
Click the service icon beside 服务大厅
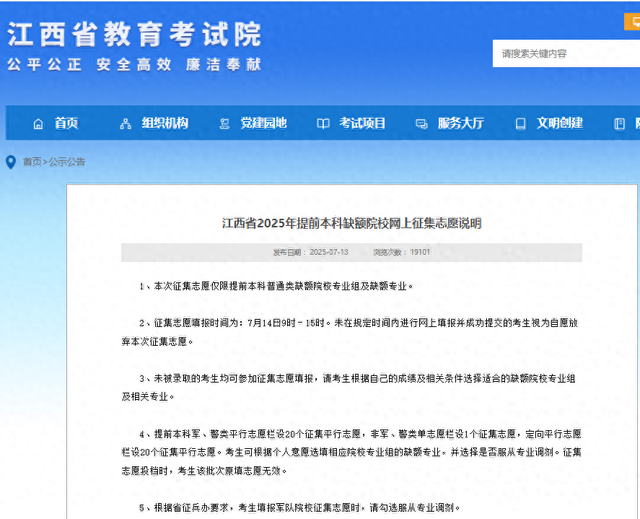(x=422, y=124)
